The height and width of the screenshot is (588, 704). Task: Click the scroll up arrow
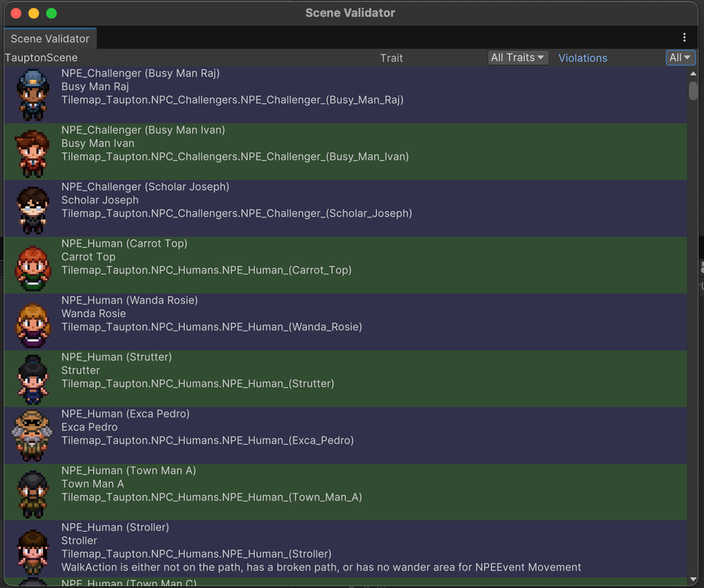click(693, 73)
